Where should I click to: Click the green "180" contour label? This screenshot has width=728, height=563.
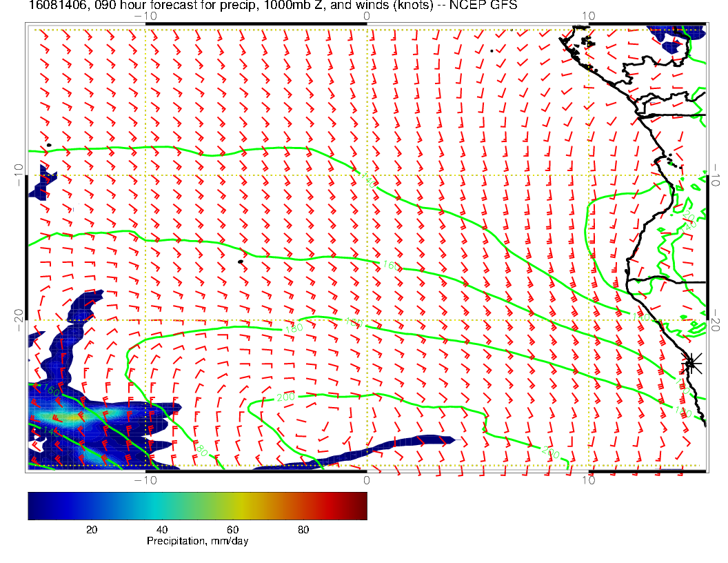point(293,329)
